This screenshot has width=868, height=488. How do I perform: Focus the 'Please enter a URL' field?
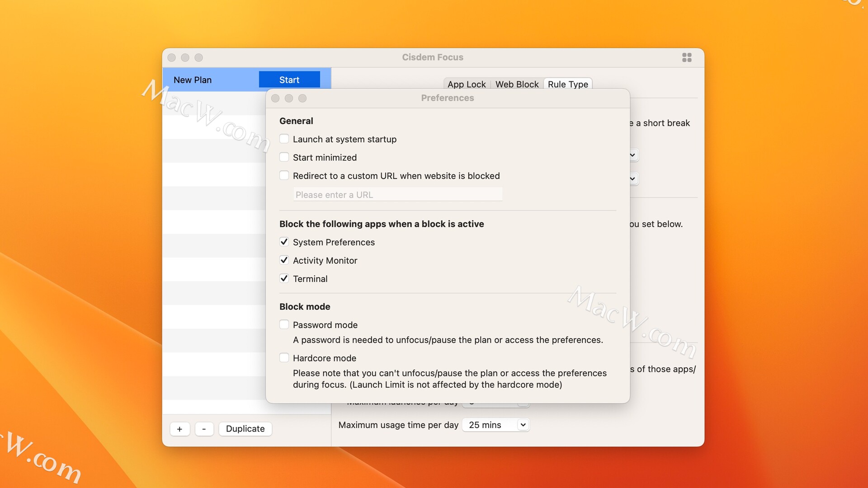click(x=398, y=194)
